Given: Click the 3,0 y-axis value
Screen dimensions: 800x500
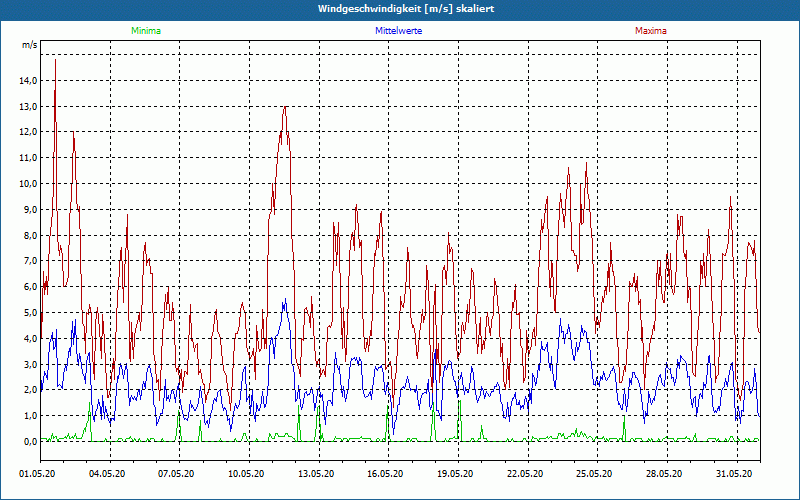Looking at the screenshot, I should point(31,364).
